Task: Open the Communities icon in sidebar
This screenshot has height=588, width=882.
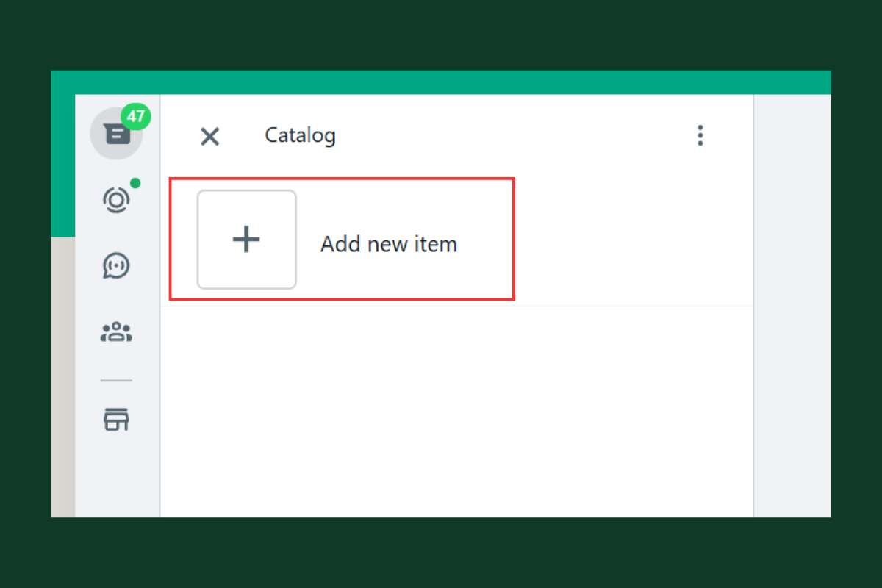Action: pyautogui.click(x=116, y=332)
